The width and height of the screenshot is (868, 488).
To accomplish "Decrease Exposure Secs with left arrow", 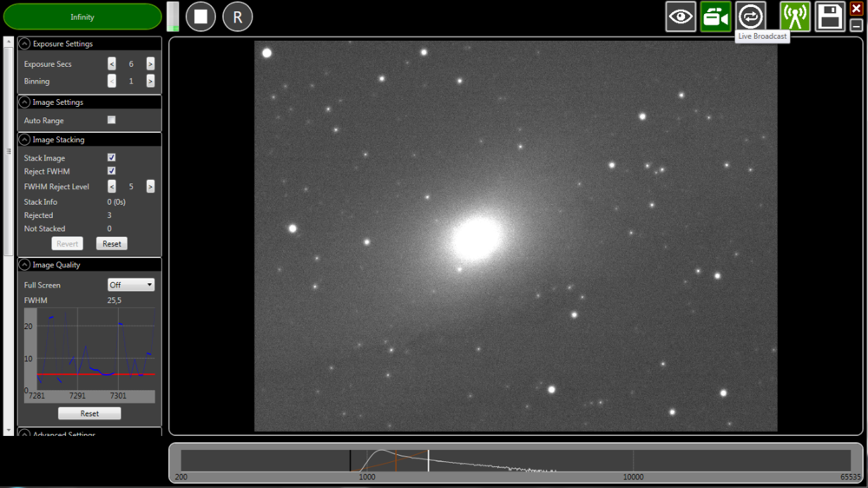I will (x=112, y=64).
